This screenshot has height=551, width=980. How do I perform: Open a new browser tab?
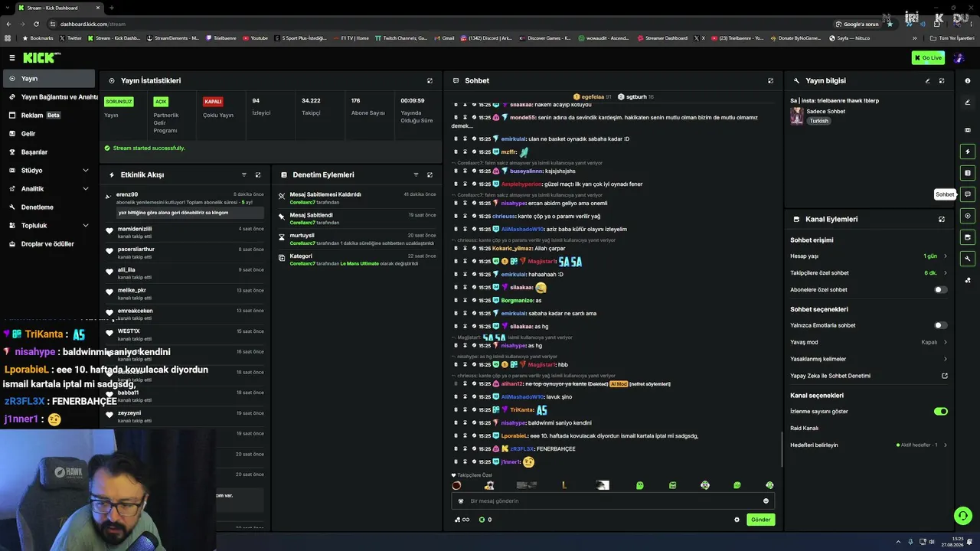click(x=112, y=8)
